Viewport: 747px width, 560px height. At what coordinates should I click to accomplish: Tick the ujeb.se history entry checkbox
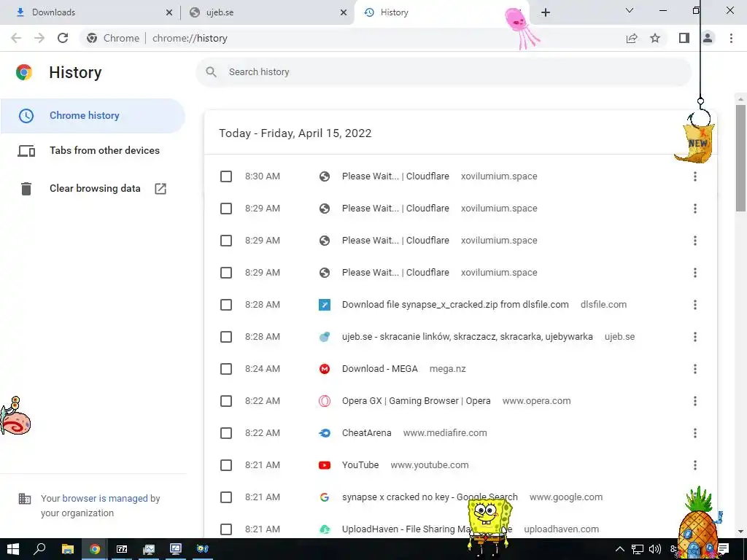(226, 337)
